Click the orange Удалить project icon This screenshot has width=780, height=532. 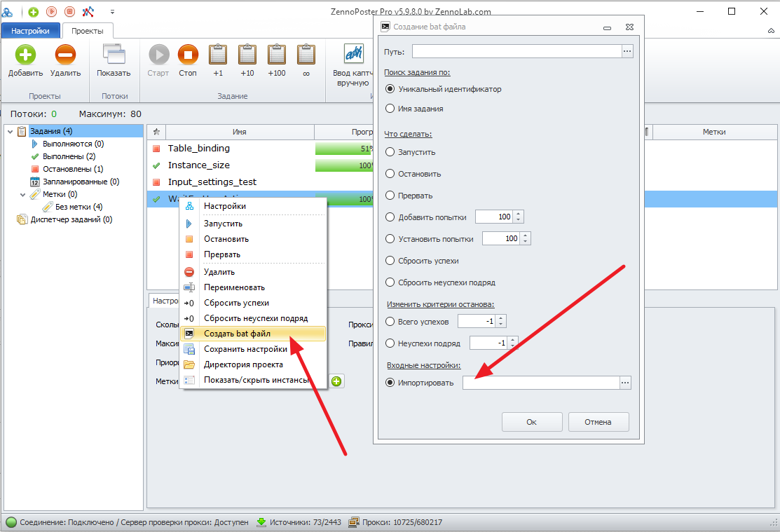click(65, 54)
